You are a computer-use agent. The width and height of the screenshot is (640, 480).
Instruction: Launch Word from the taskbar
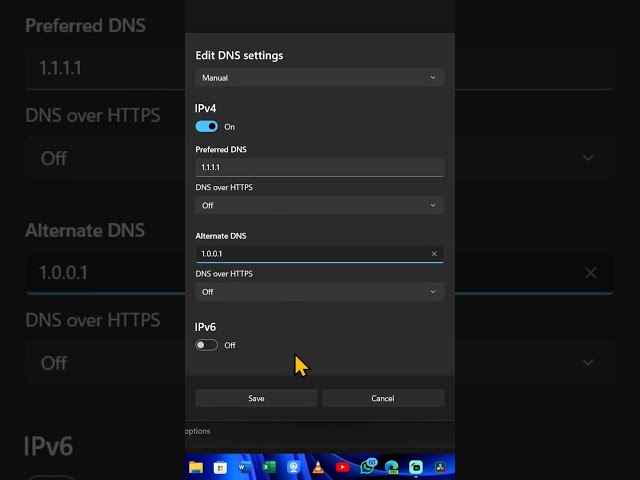pos(245,467)
